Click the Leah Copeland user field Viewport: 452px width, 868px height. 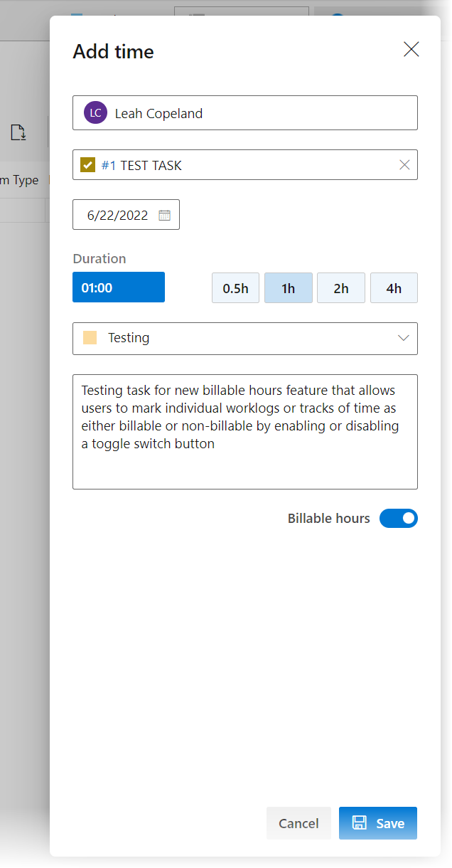coord(245,113)
